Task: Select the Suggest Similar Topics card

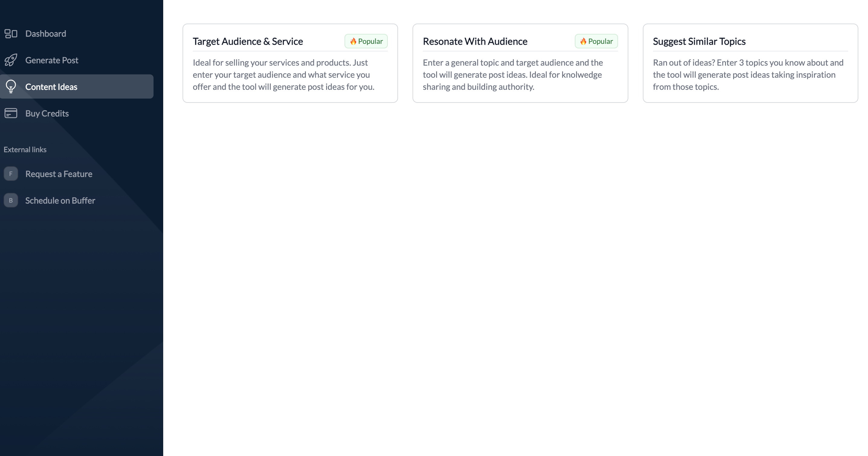Action: [699, 41]
